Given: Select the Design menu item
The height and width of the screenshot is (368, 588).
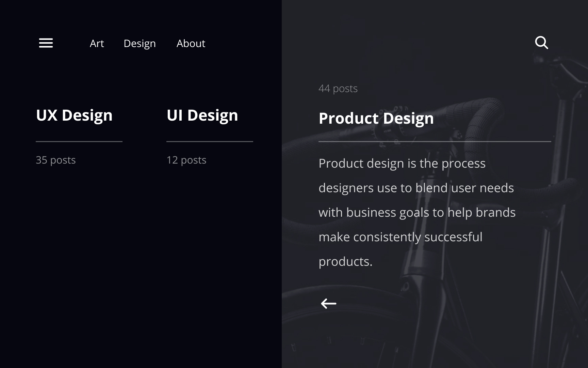Looking at the screenshot, I should (x=140, y=44).
